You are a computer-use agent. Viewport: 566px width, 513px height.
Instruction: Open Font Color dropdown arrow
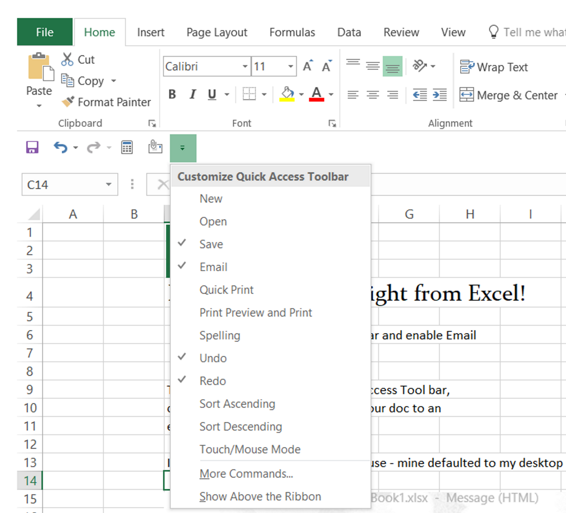[x=331, y=94]
